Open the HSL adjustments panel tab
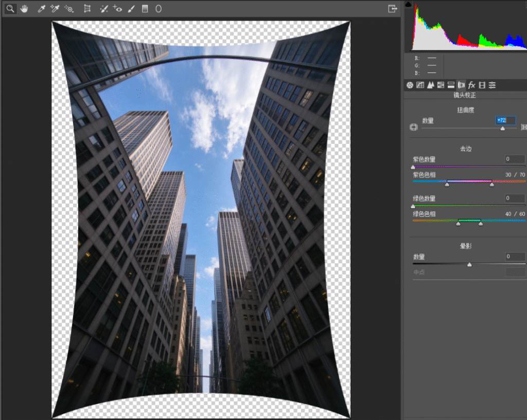Viewport: 527px width, 420px height. [x=441, y=85]
